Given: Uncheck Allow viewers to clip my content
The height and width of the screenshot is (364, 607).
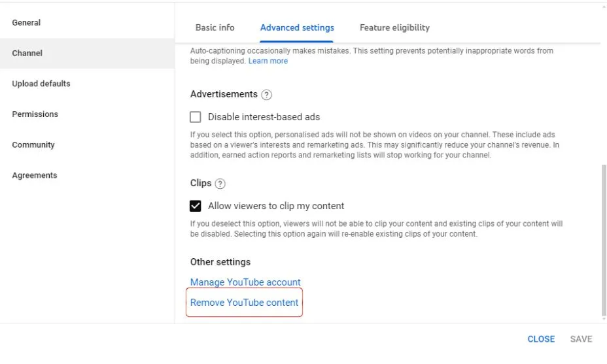Looking at the screenshot, I should coord(196,206).
